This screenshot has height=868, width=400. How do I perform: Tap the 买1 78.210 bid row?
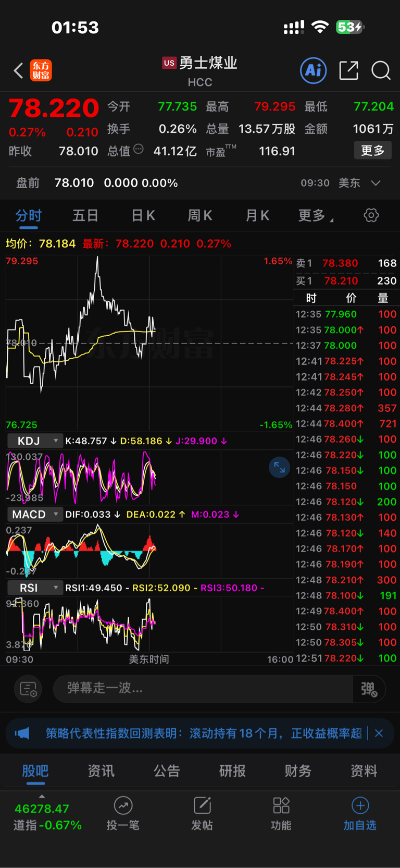(346, 281)
